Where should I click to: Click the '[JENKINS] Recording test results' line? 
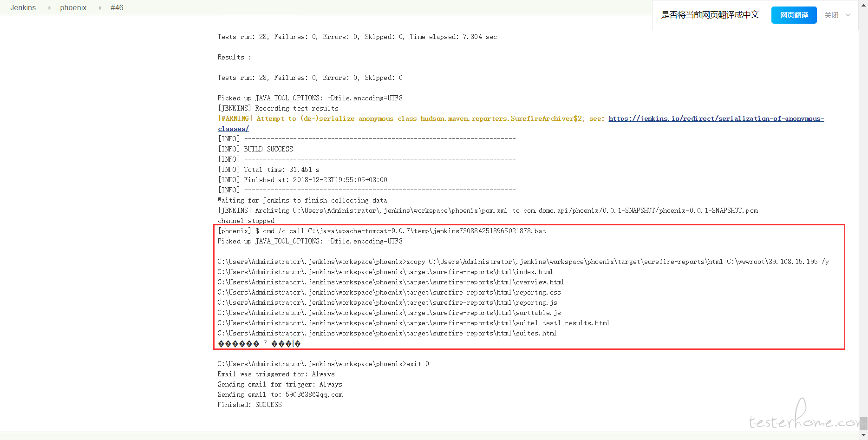click(x=278, y=108)
